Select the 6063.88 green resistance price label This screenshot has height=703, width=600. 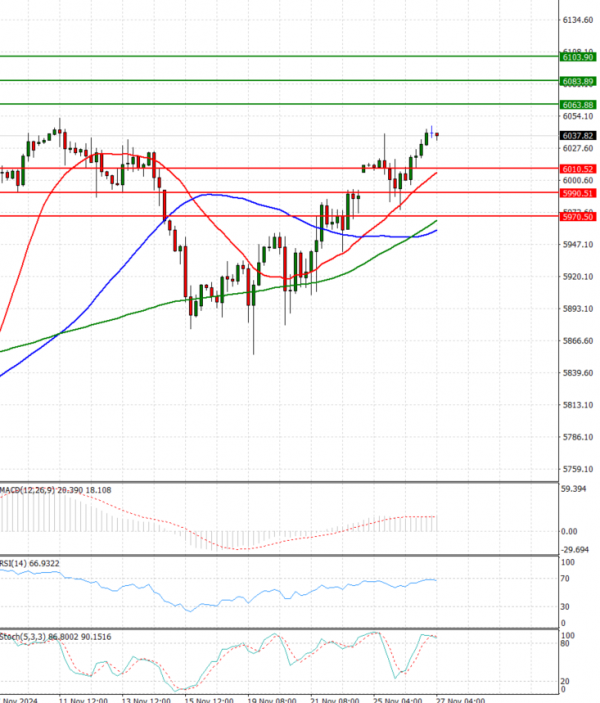click(578, 104)
